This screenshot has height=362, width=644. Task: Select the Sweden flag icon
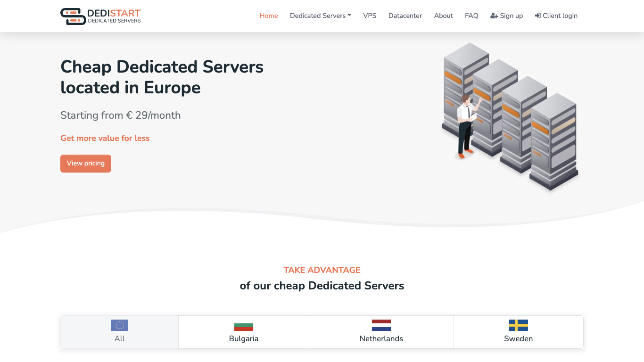518,325
